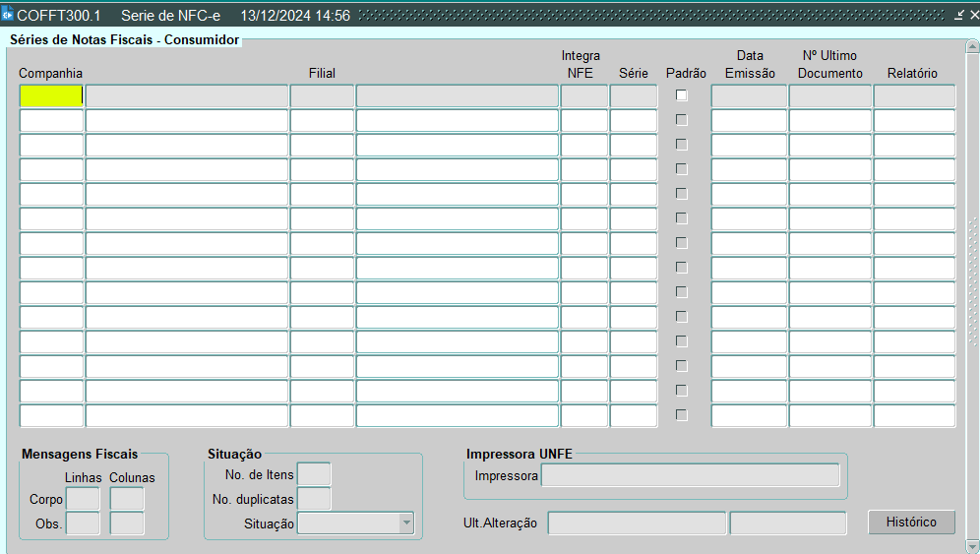Check the Padrão checkbox in last row

681,415
